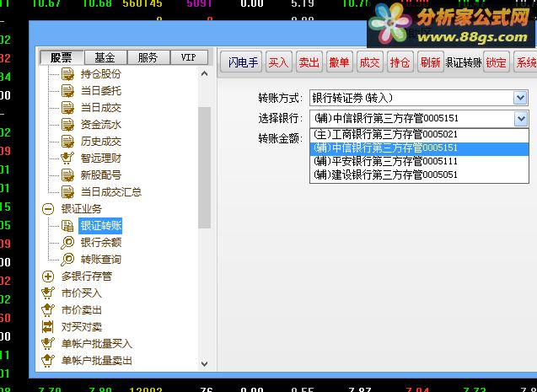Switch to the VIP tab
The image size is (537, 392).
click(x=189, y=57)
